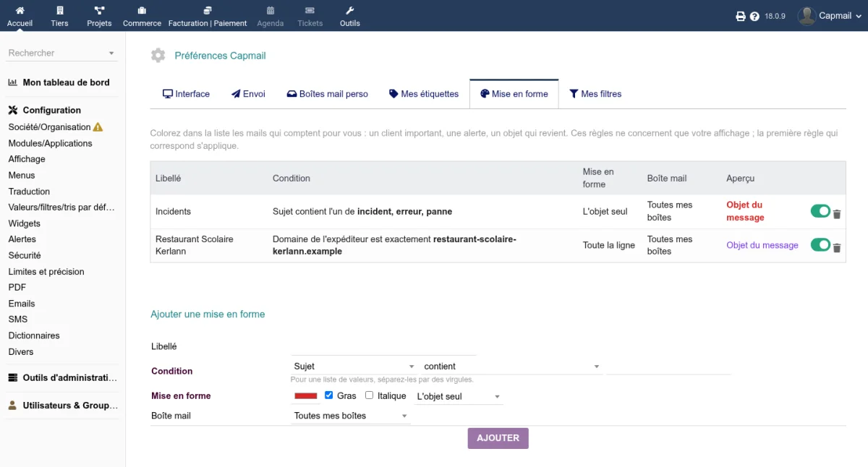This screenshot has height=467, width=868.
Task: Open the Commerce briefcase icon
Action: point(142,11)
